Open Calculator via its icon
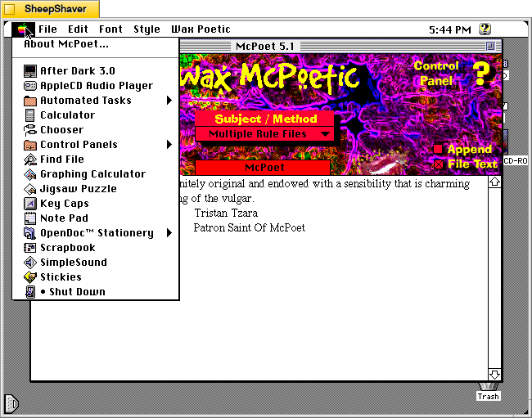Viewport: 532px width, 418px height. click(x=30, y=115)
